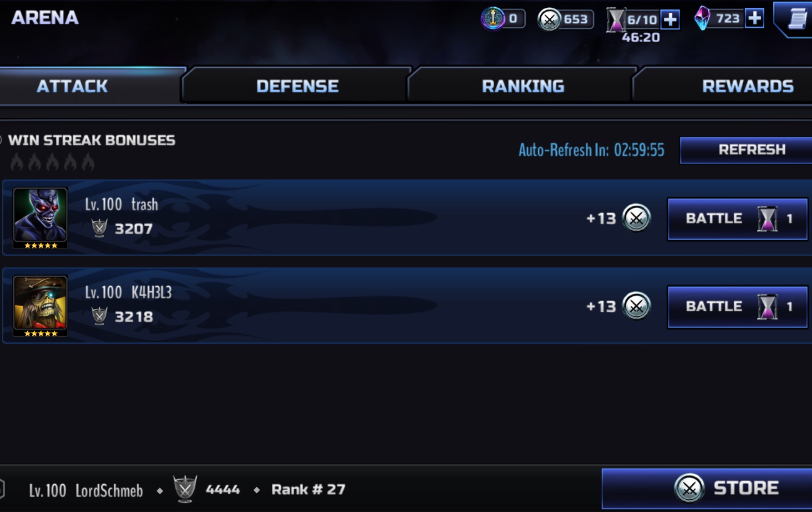The width and height of the screenshot is (812, 512).
Task: Battle the opponent named K4H3L3
Action: pyautogui.click(x=738, y=307)
